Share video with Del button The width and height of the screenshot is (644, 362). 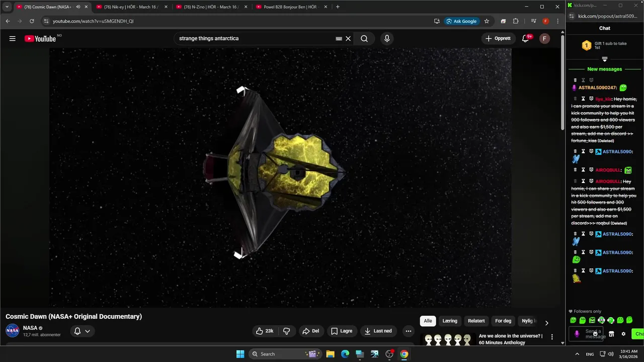click(x=310, y=331)
